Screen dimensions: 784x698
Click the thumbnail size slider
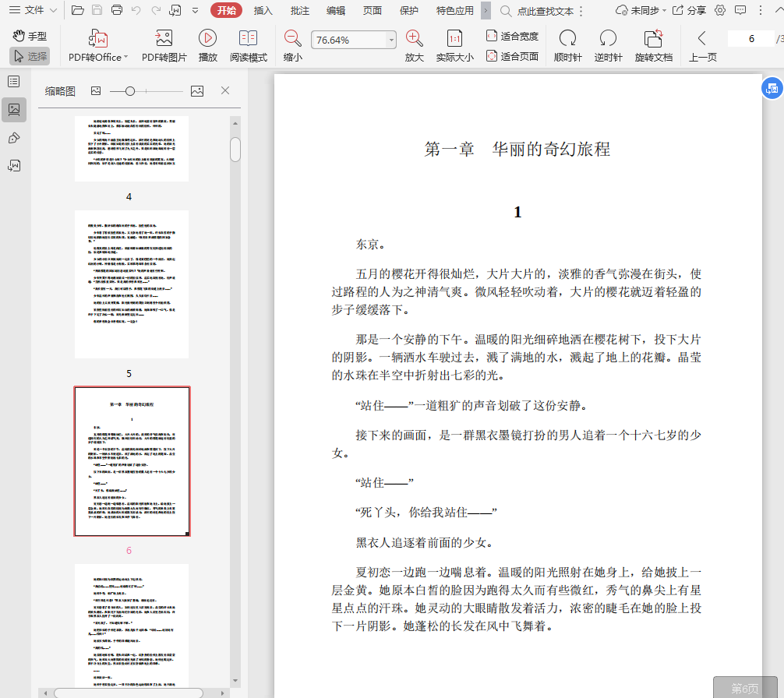coord(146,91)
